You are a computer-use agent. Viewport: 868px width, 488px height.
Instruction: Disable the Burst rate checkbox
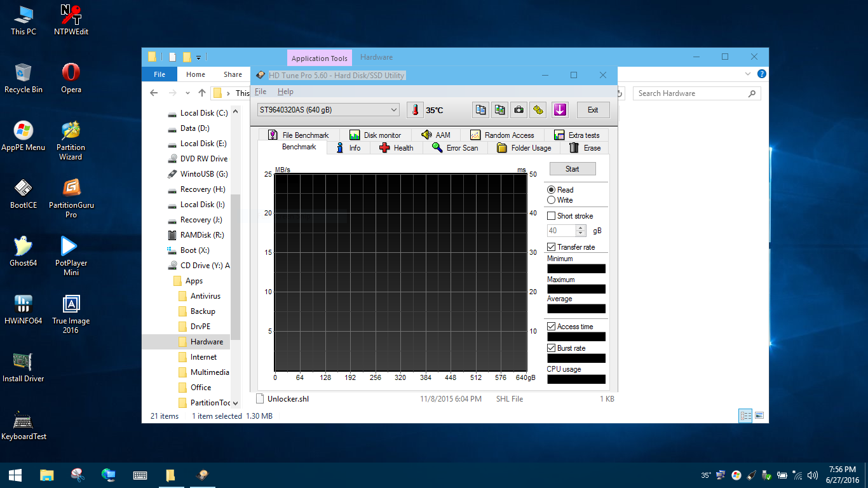tap(552, 348)
